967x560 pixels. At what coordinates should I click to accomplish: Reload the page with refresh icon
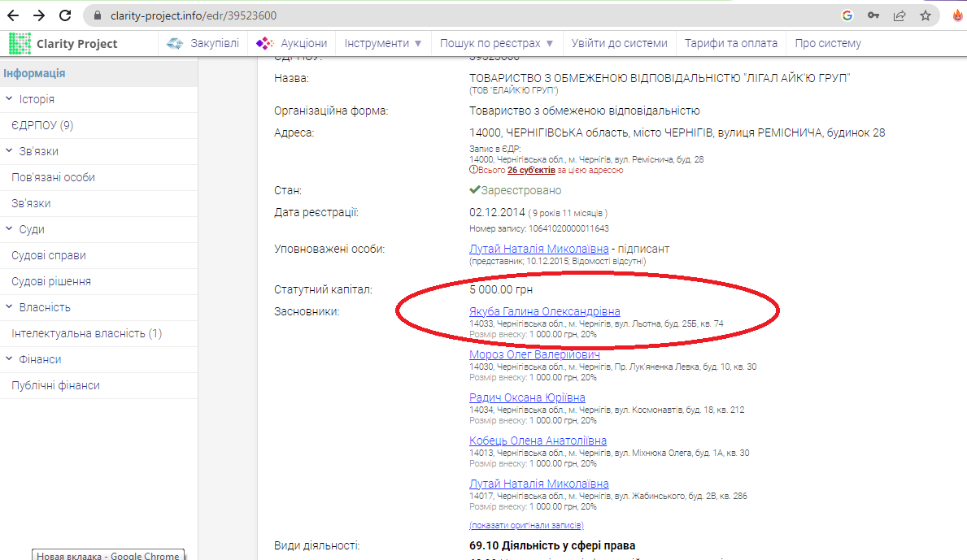click(x=66, y=15)
